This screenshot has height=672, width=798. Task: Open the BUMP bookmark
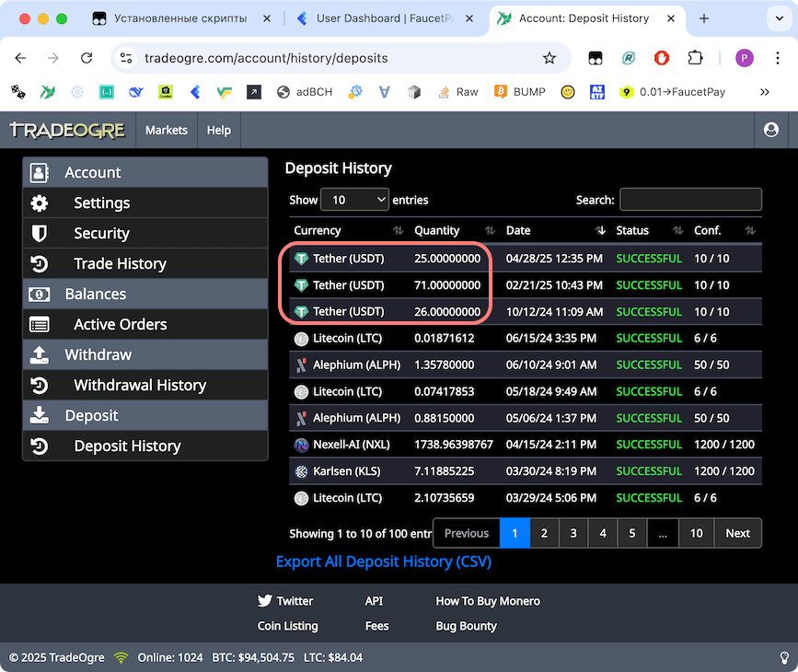click(520, 92)
